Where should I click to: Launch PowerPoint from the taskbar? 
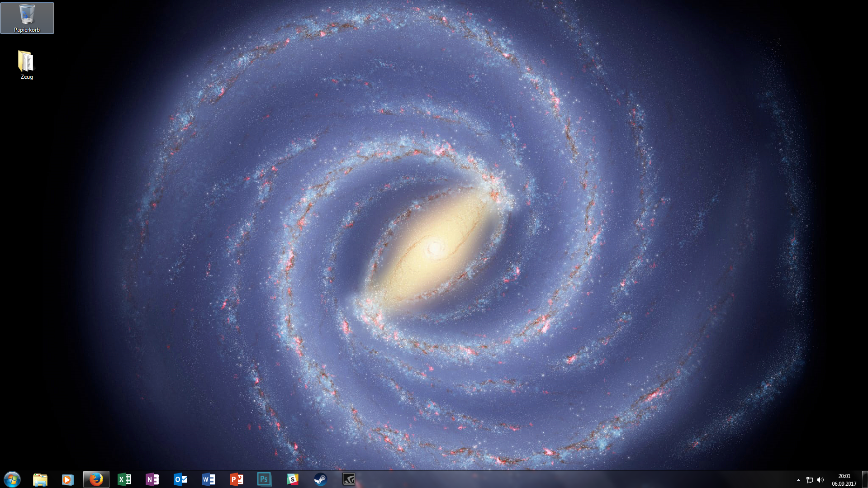[236, 479]
